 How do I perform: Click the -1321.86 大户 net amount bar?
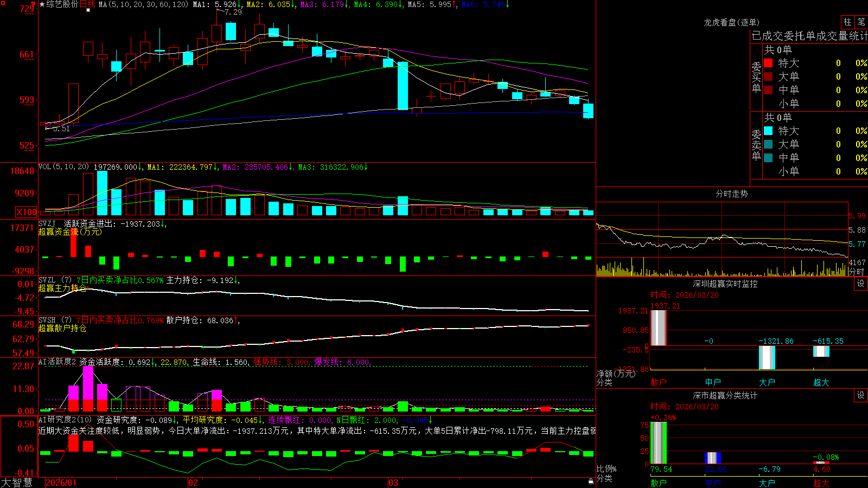(x=767, y=357)
